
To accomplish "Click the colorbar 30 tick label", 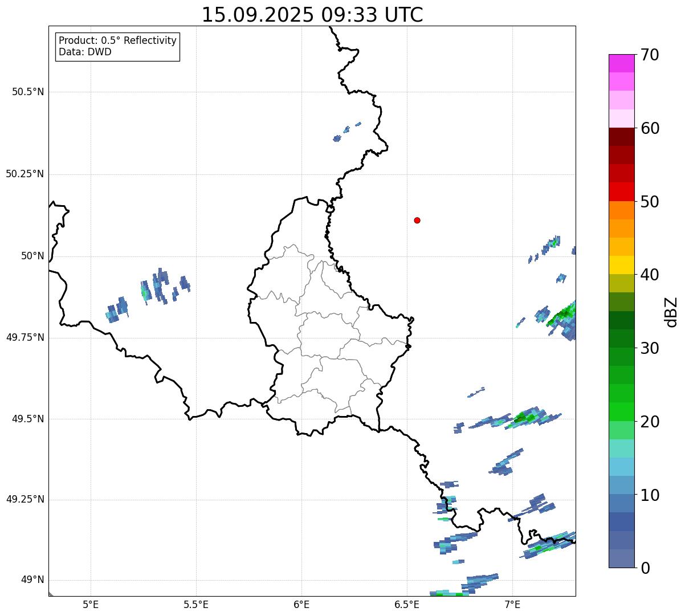I will pos(650,348).
